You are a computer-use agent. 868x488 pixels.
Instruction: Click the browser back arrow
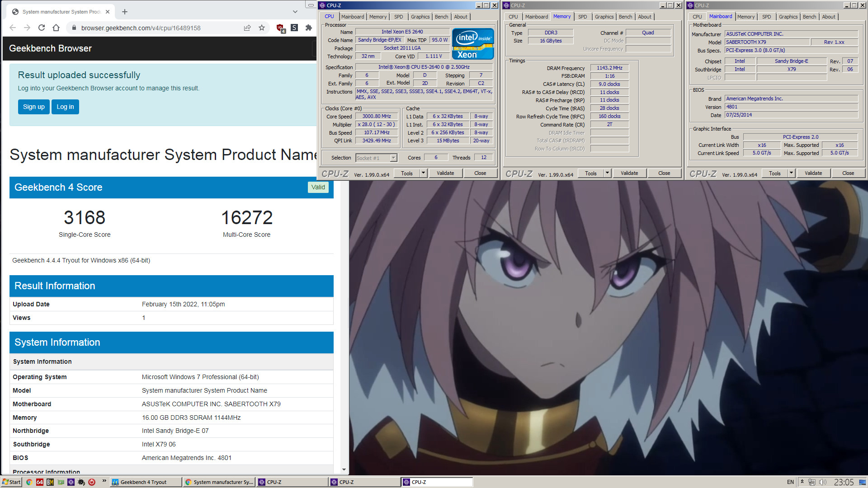tap(13, 28)
